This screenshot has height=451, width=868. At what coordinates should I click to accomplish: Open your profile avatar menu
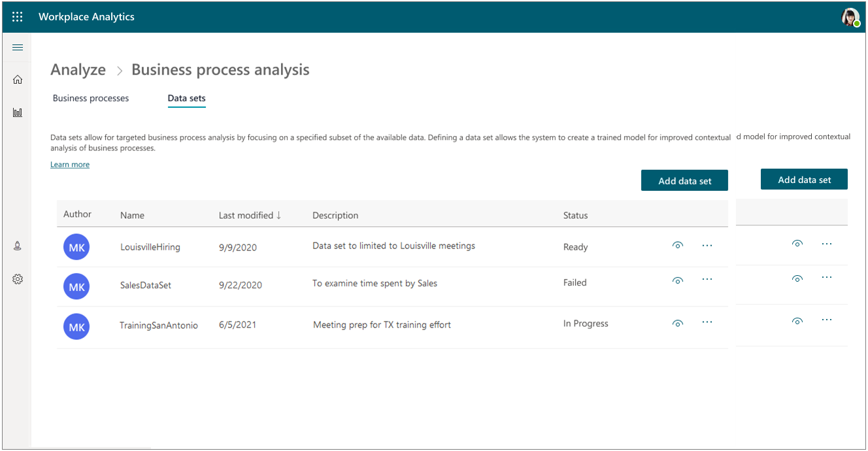[x=850, y=17]
